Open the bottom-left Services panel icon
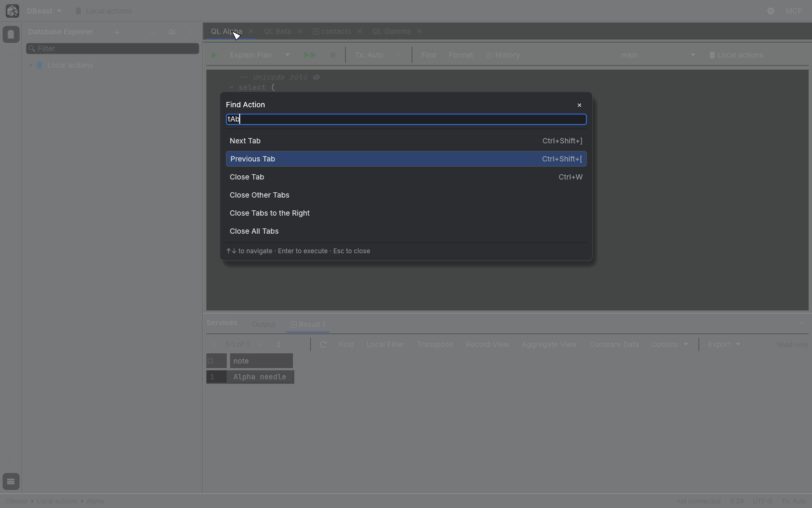Viewport: 812px width, 508px height. [11, 481]
